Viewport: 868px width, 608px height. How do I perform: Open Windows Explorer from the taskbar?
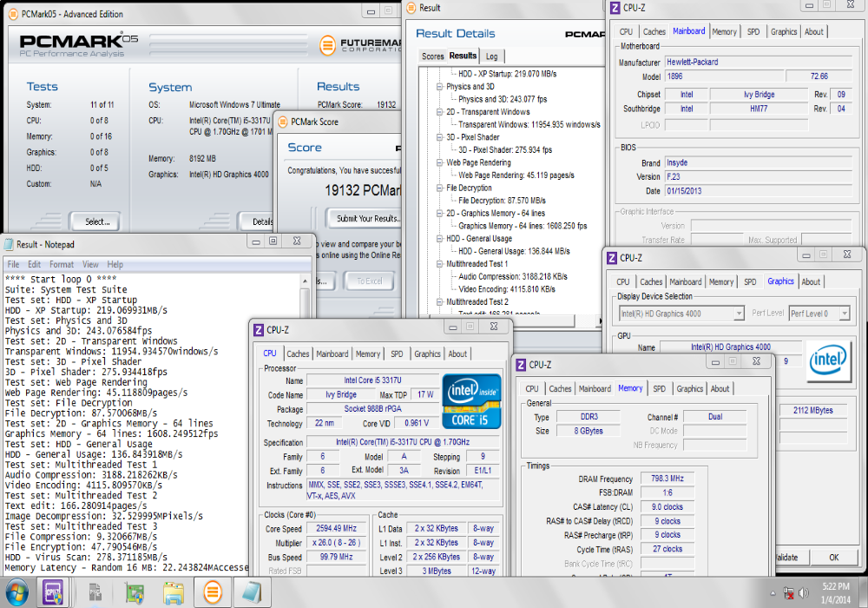tap(174, 592)
